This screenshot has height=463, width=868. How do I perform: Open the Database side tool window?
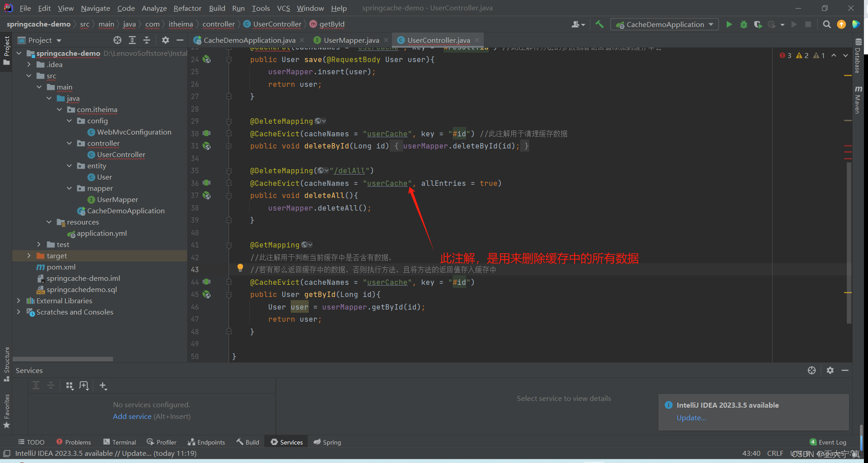pos(858,55)
